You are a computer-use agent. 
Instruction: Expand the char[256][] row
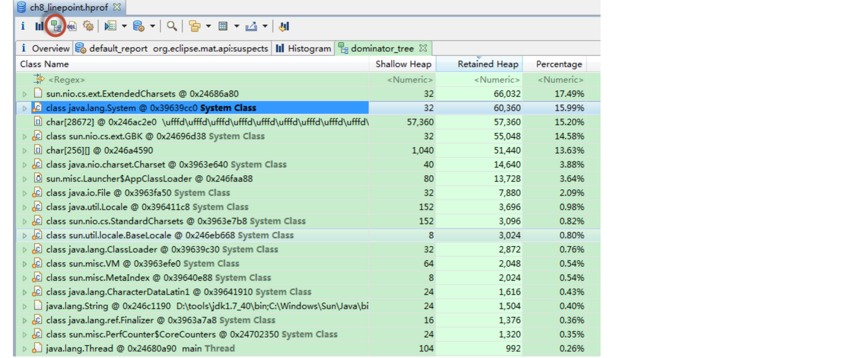coord(25,151)
